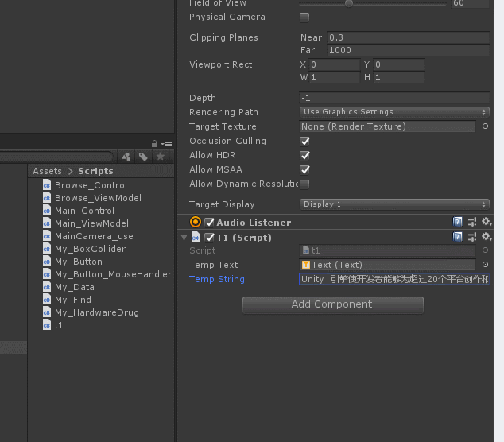This screenshot has height=442, width=504.
Task: Open Script field object picker circle
Action: [486, 250]
